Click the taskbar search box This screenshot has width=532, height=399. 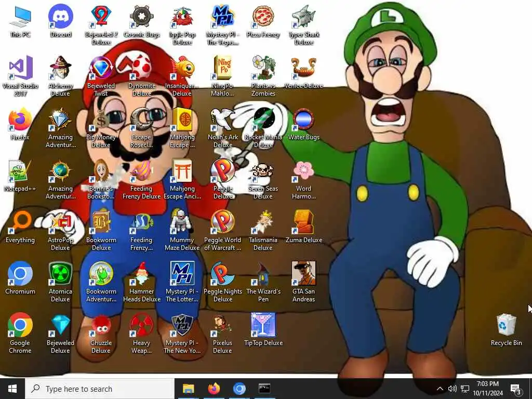click(x=100, y=389)
